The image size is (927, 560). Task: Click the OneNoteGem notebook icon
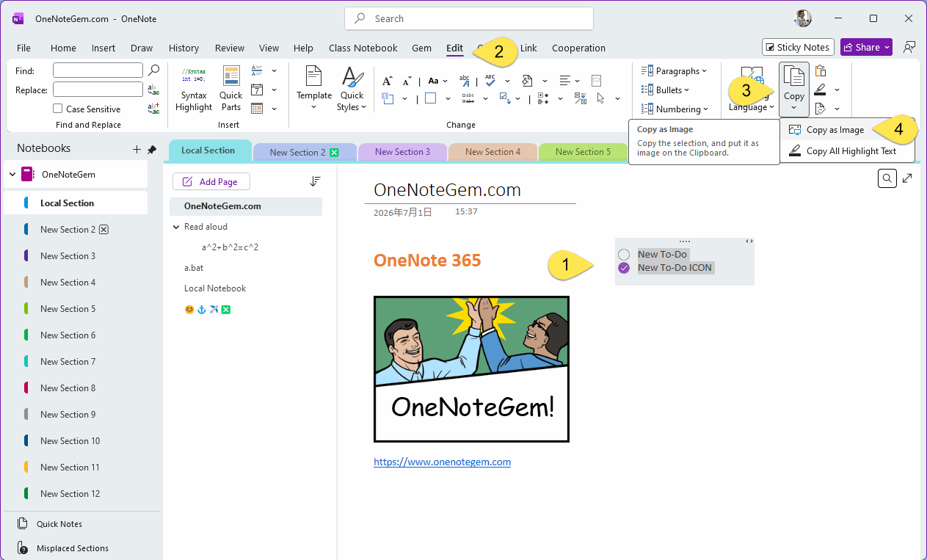point(27,175)
